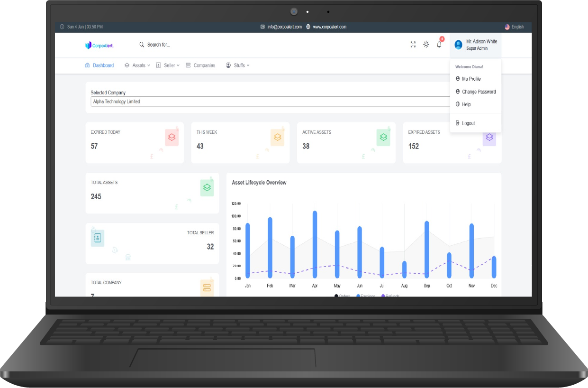Expand the Assets navigation dropdown
This screenshot has width=588, height=388.
click(137, 65)
